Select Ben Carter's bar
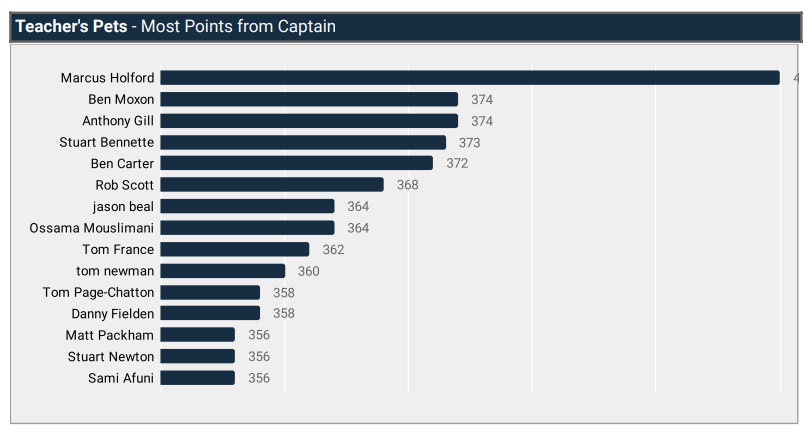The height and width of the screenshot is (436, 807). point(297,163)
